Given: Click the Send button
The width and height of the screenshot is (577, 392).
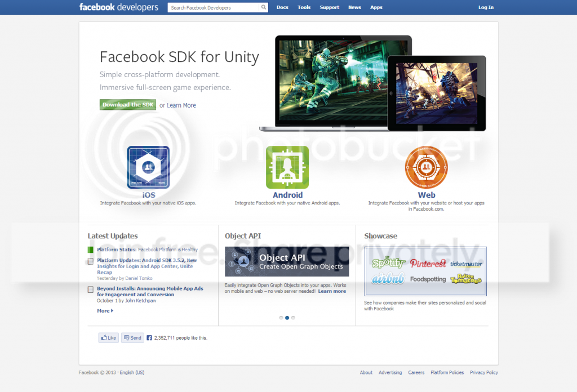Looking at the screenshot, I should (132, 337).
